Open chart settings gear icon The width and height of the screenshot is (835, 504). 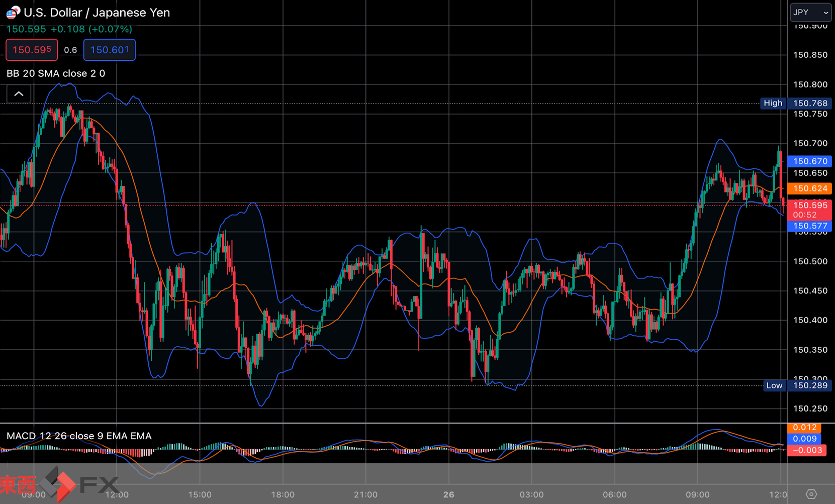811,494
